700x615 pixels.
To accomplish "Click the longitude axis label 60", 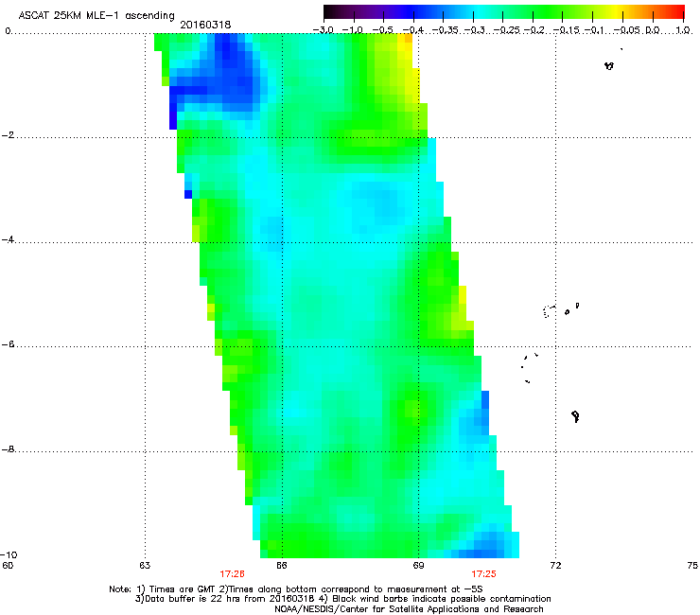I will tap(8, 565).
